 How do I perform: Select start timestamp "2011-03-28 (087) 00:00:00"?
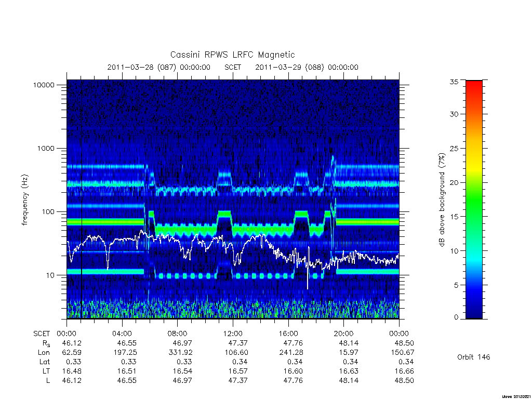(159, 67)
